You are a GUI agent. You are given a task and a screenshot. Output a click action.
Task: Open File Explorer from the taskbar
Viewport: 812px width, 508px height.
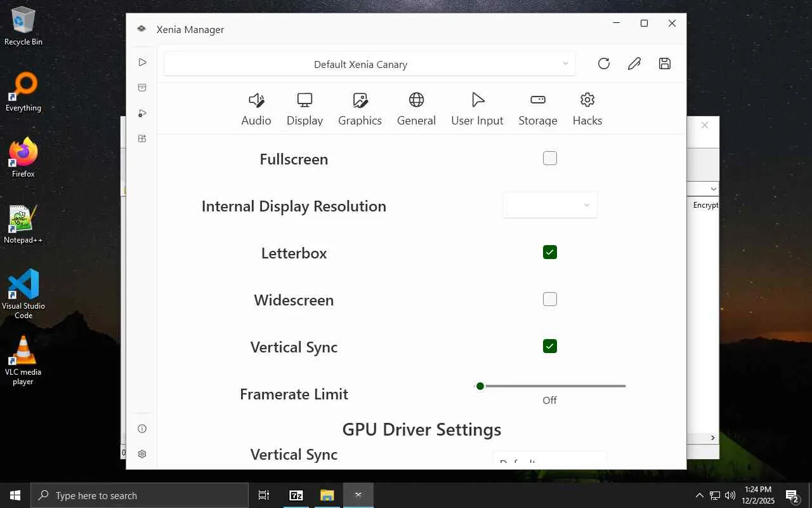tap(327, 495)
